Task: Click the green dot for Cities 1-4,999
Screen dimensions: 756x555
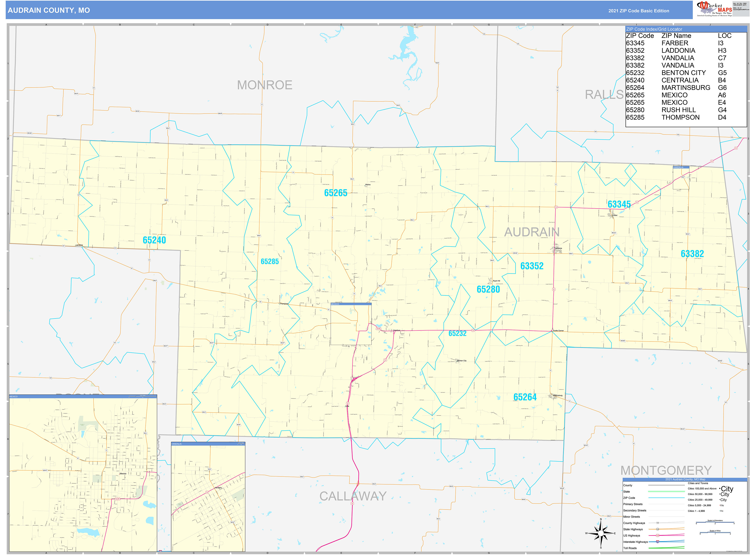Action: coord(719,511)
